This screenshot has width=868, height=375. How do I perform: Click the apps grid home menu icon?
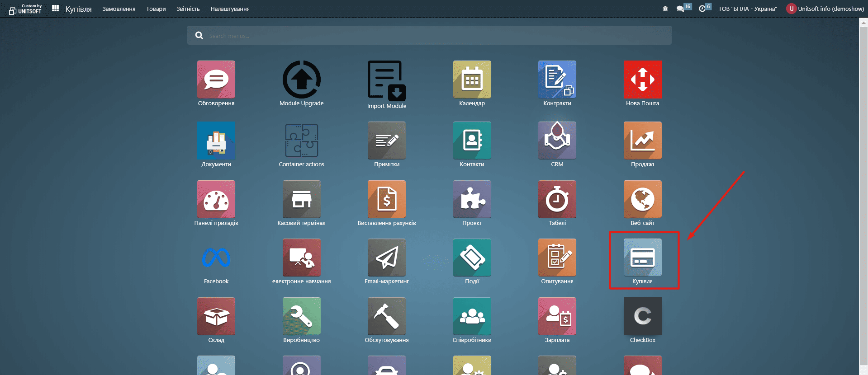tap(55, 9)
